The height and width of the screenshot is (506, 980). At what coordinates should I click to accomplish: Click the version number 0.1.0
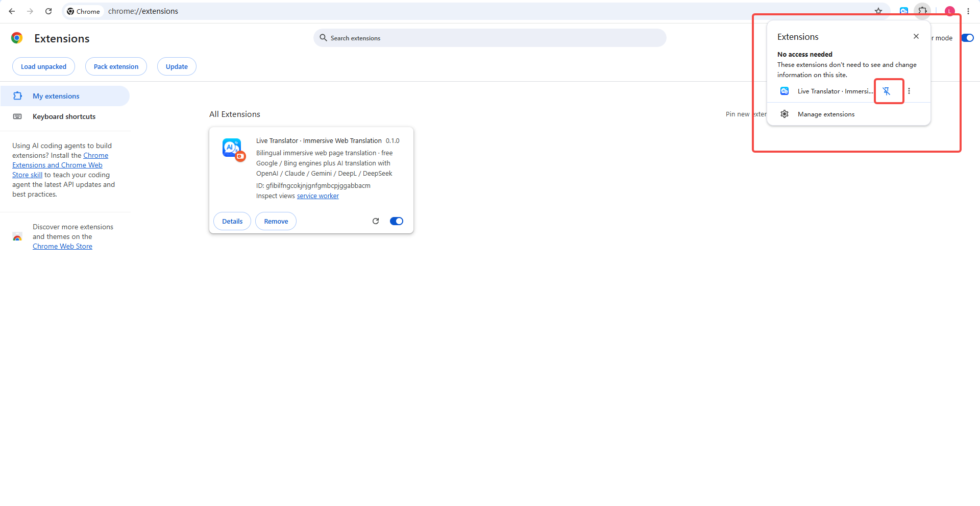tap(393, 141)
